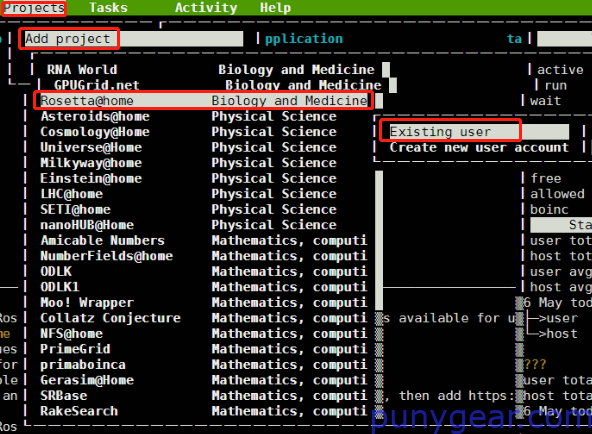This screenshot has height=434, width=592.
Task: Select the Existing user option
Action: [x=479, y=132]
